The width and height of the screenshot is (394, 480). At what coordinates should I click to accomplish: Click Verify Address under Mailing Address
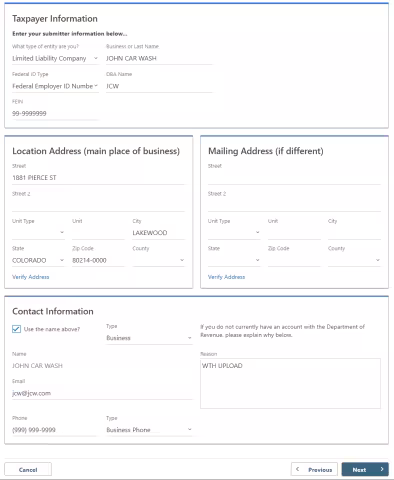point(226,277)
